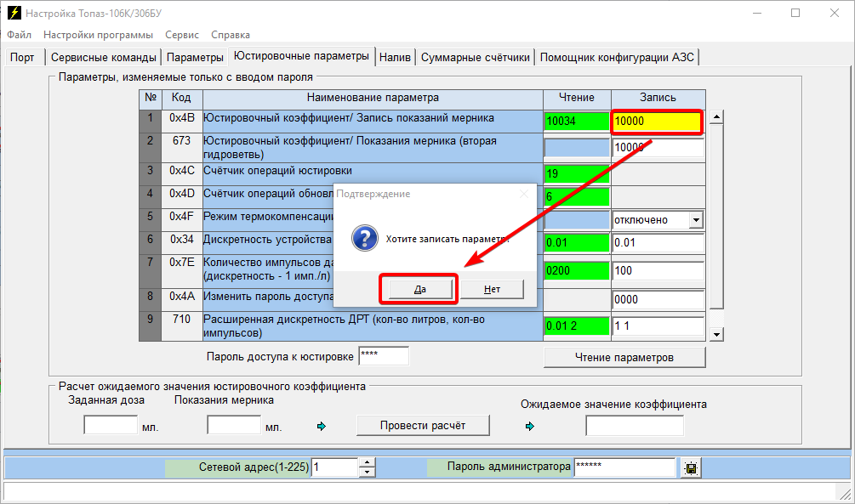
Task: Confirm writing with the Да button
Action: 419,289
